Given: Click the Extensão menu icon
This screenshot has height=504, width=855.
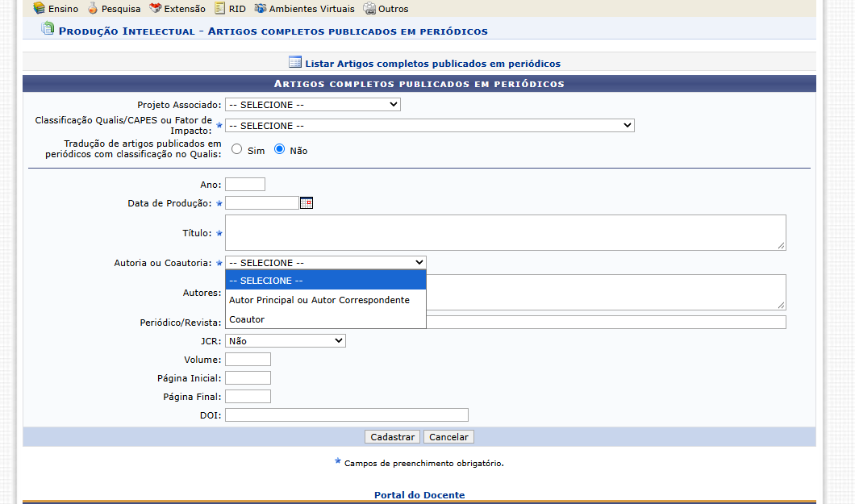Looking at the screenshot, I should 156,8.
